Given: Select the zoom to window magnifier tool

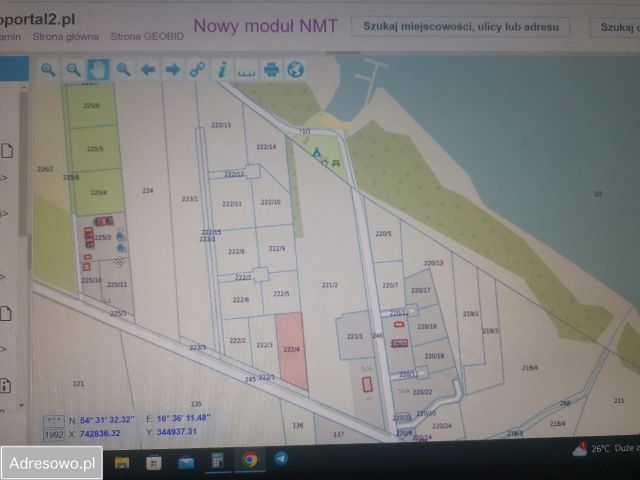Looking at the screenshot, I should (123, 70).
